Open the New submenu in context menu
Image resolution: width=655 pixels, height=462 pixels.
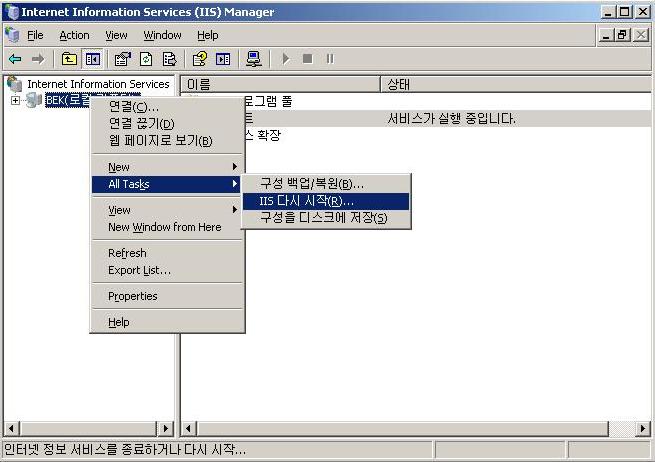coord(167,167)
